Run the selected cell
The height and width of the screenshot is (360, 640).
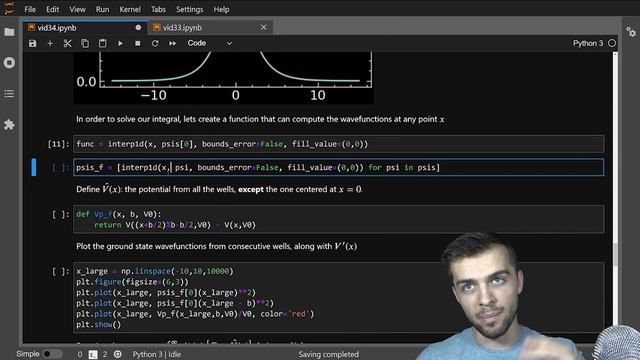(120, 43)
